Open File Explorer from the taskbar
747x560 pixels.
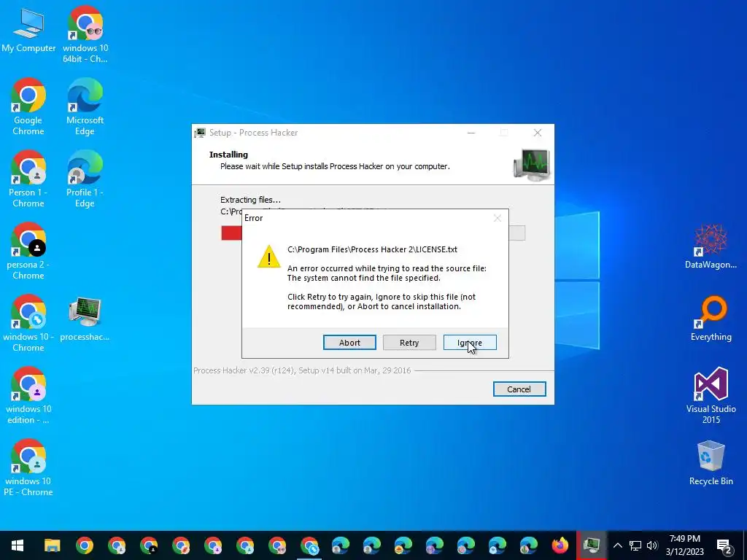[53, 545]
